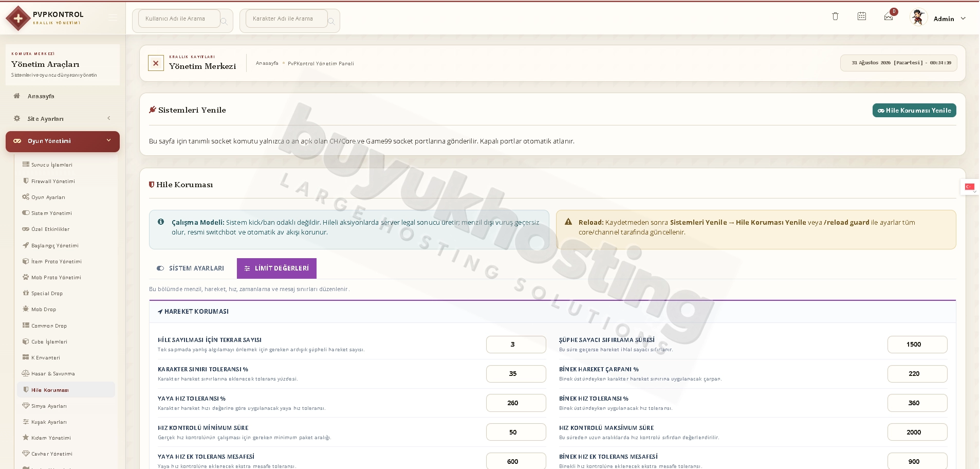Open the inbox icon with notification badge
The image size is (980, 469).
click(x=889, y=17)
